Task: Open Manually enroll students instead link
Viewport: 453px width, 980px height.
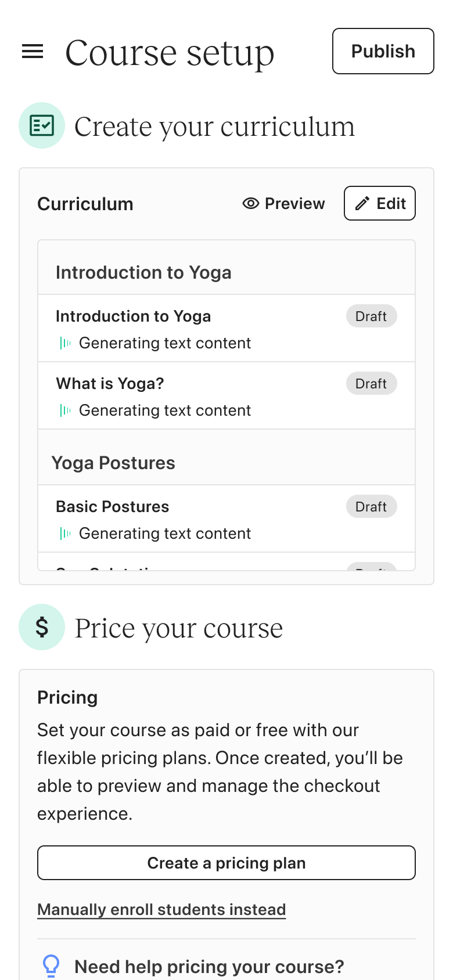Action: coord(161,909)
